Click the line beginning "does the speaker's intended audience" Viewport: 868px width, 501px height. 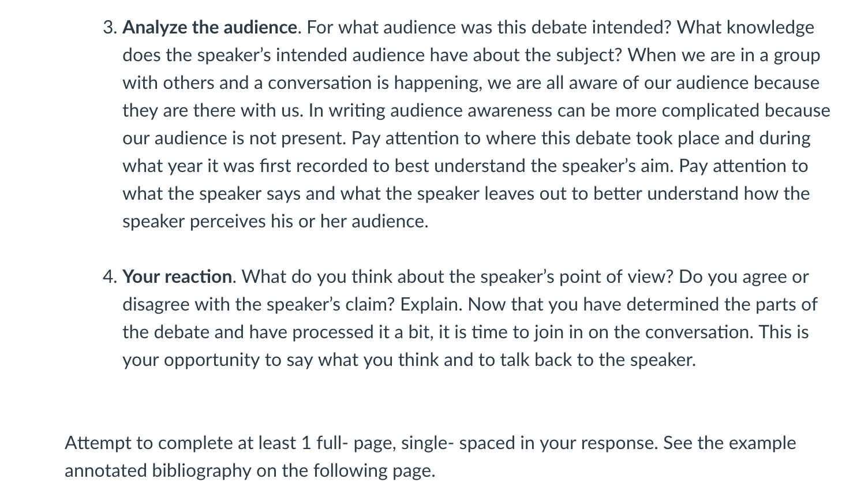click(x=471, y=55)
